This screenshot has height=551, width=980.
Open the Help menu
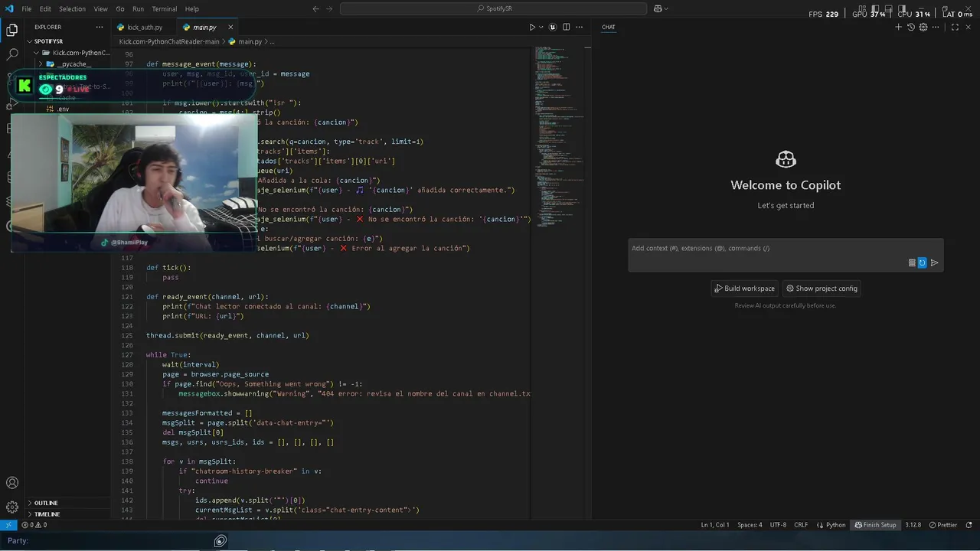(191, 8)
